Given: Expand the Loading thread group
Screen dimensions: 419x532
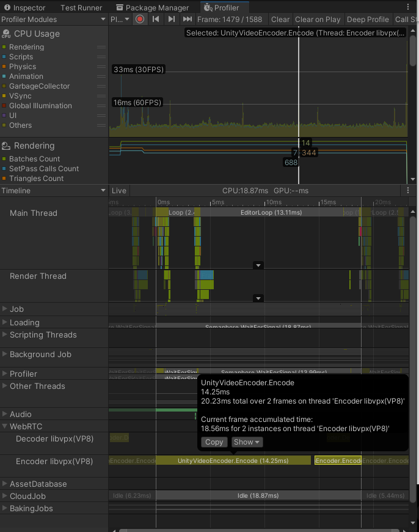Looking at the screenshot, I should click(5, 322).
